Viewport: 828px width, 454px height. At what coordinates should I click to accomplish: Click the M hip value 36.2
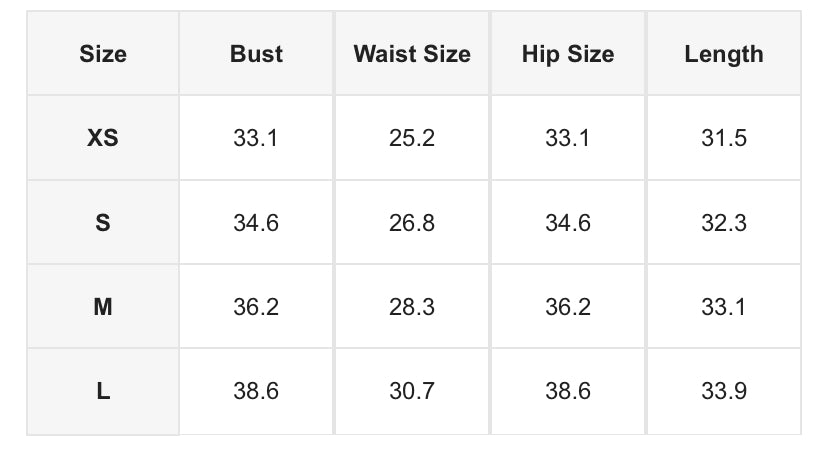coord(568,307)
